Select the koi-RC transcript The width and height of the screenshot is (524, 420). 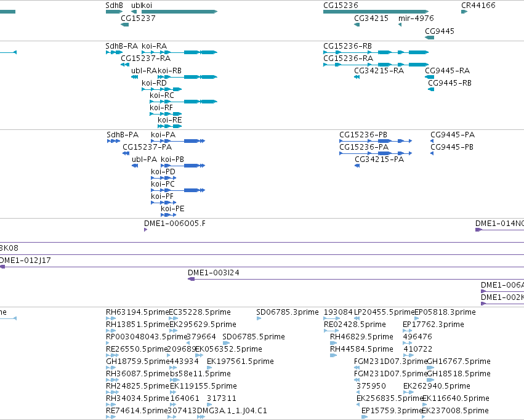tap(183, 102)
